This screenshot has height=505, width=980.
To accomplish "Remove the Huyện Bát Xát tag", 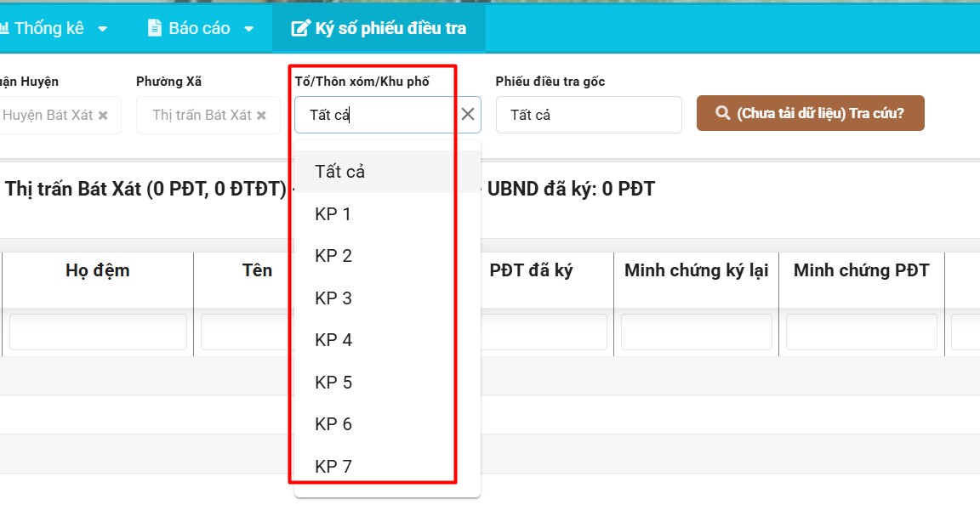I will pos(103,116).
